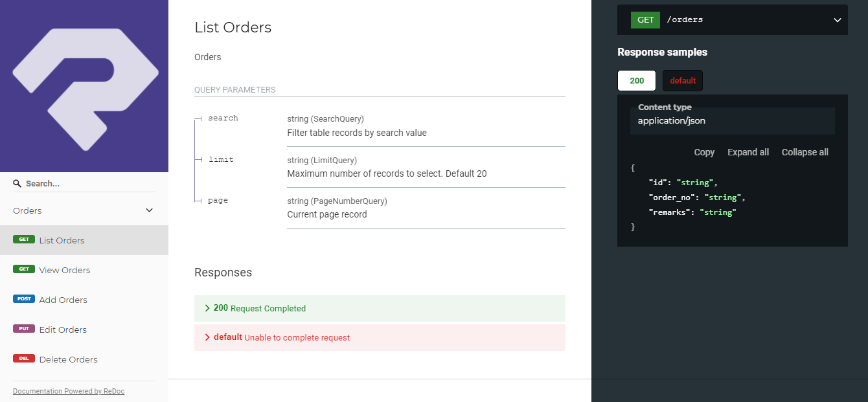Image resolution: width=868 pixels, height=402 pixels.
Task: Open the /orders endpoint dropdown arrow
Action: pos(837,20)
